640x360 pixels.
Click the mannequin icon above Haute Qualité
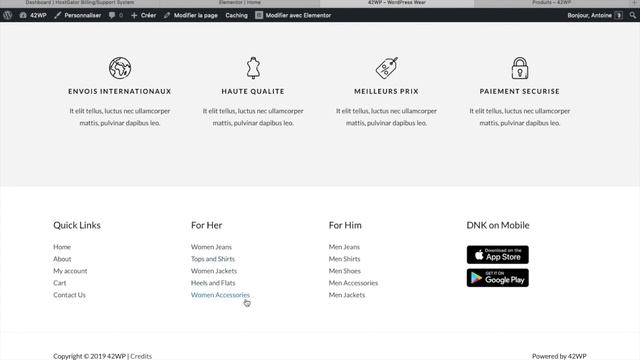pos(253,68)
